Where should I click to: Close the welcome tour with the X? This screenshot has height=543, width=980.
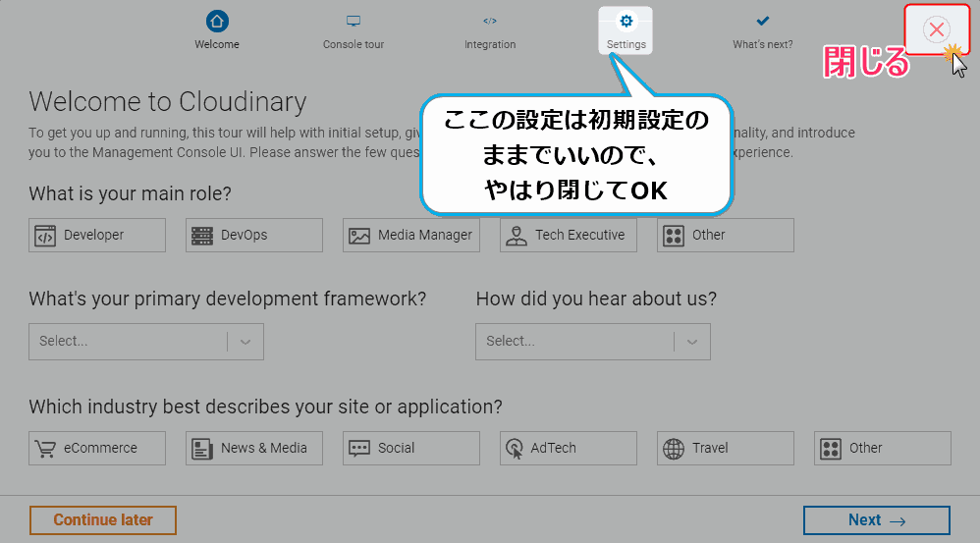click(x=936, y=29)
